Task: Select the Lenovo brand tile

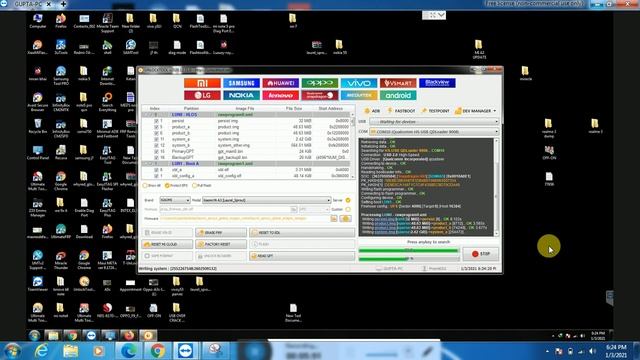Action: click(280, 96)
